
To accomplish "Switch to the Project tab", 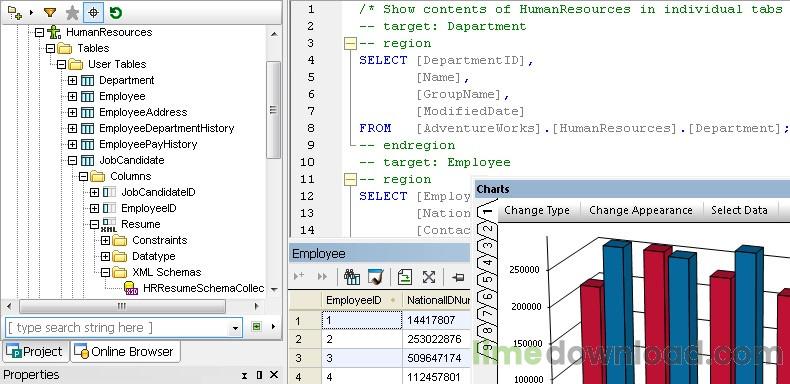I will [x=35, y=352].
